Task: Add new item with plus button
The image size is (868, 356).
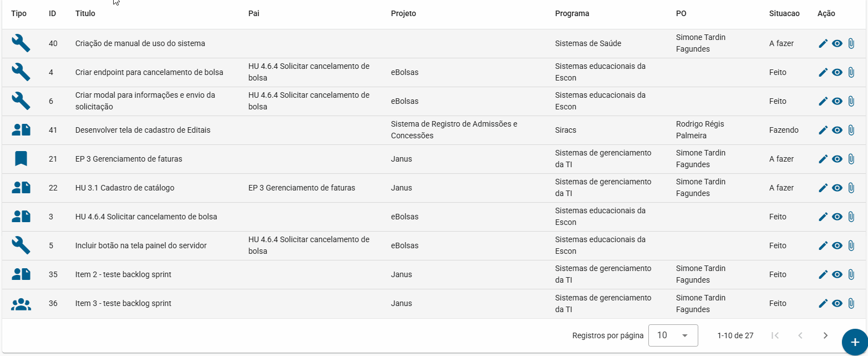Action: (x=855, y=342)
